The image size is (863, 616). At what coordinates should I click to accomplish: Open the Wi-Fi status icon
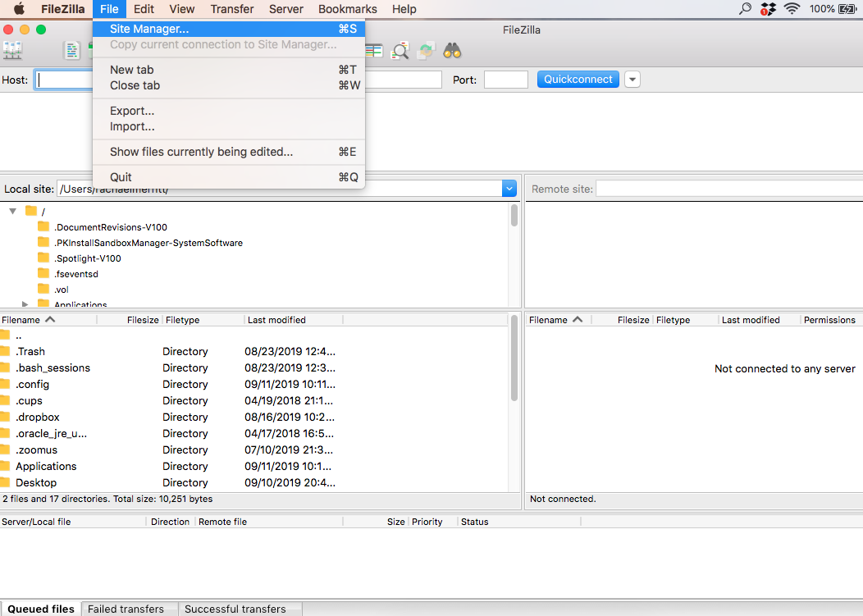click(792, 9)
